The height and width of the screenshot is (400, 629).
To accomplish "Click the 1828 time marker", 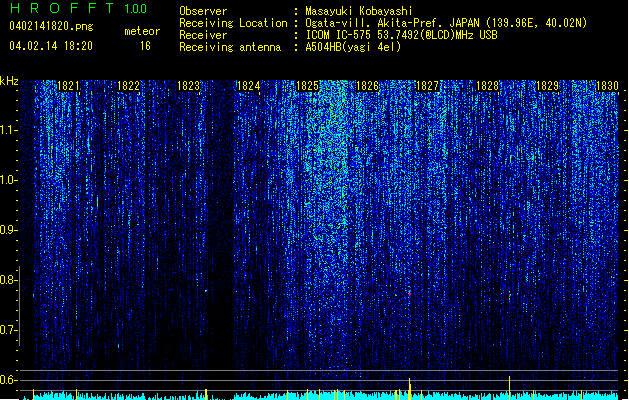I will click(487, 85).
